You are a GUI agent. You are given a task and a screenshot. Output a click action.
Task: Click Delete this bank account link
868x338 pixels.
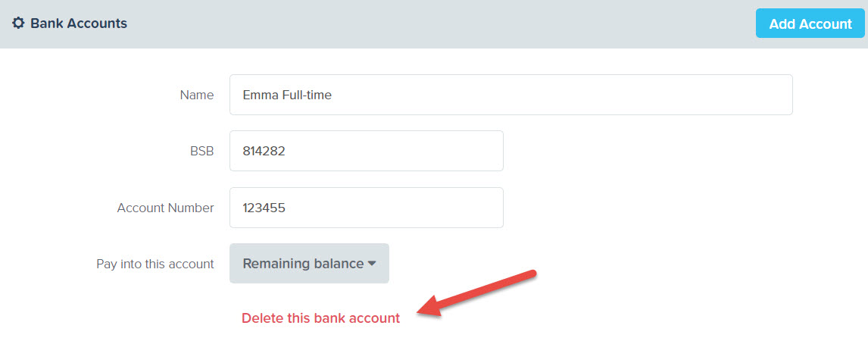tap(320, 318)
